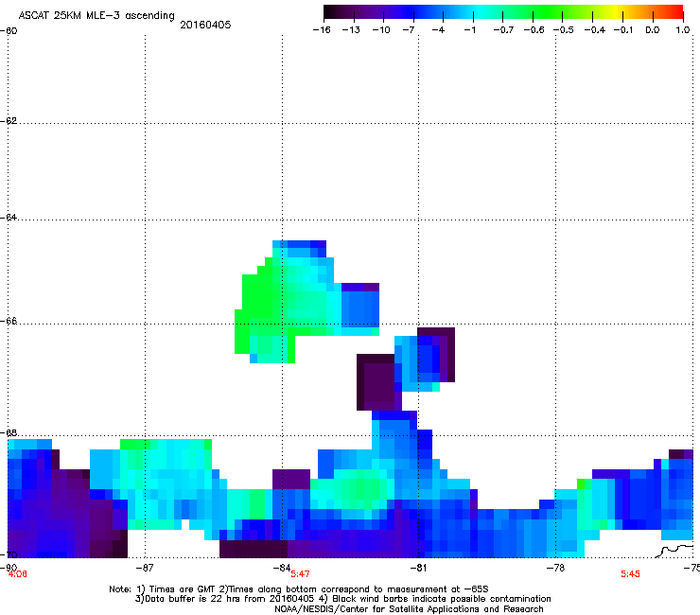700x615 pixels.
Task: Click the longitude label '-90'
Action: point(9,568)
